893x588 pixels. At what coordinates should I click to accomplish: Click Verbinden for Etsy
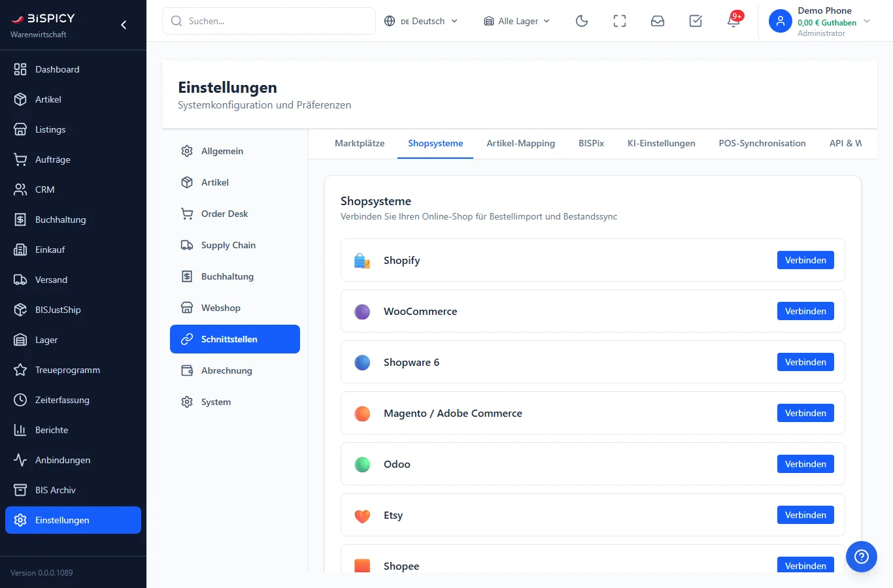coord(805,515)
